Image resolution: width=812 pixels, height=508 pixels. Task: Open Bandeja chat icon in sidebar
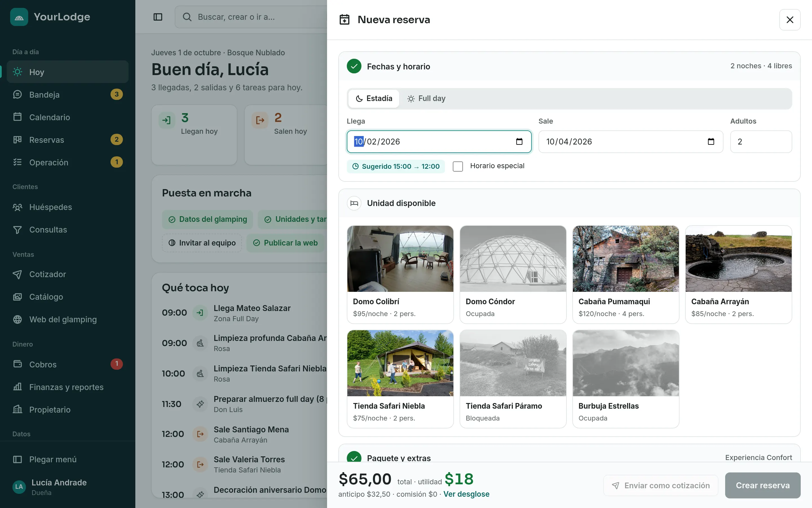(x=17, y=95)
